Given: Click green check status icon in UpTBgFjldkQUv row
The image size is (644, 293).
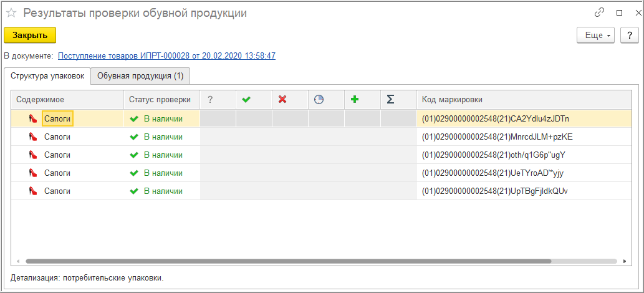Looking at the screenshot, I should (x=133, y=191).
